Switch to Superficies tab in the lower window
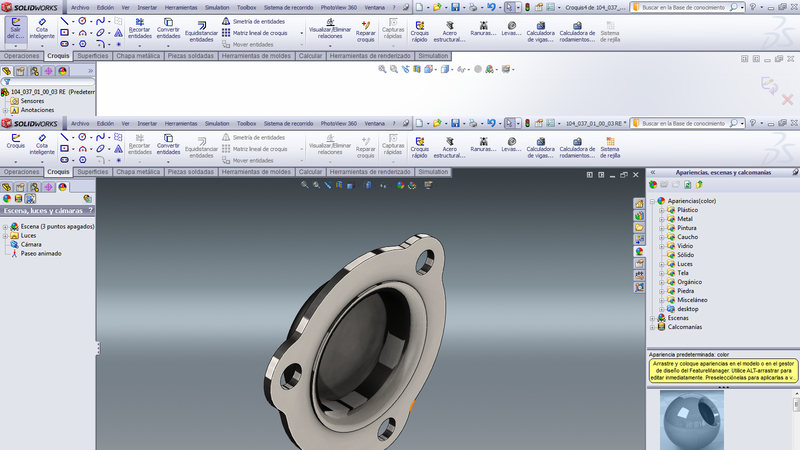 click(x=93, y=172)
